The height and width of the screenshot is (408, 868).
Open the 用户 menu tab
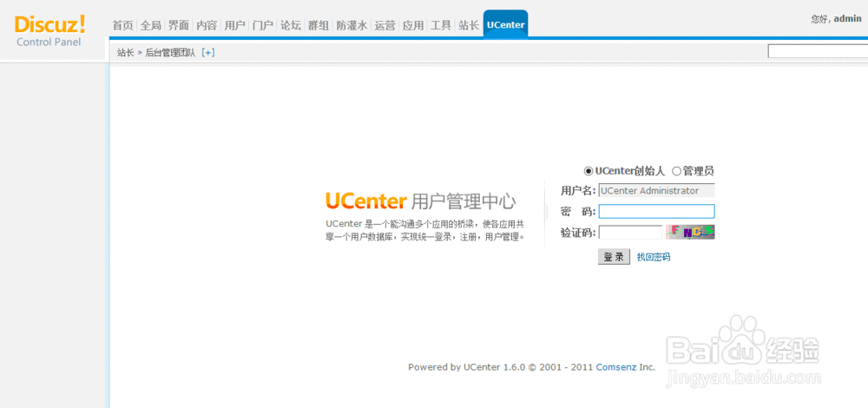pos(234,25)
